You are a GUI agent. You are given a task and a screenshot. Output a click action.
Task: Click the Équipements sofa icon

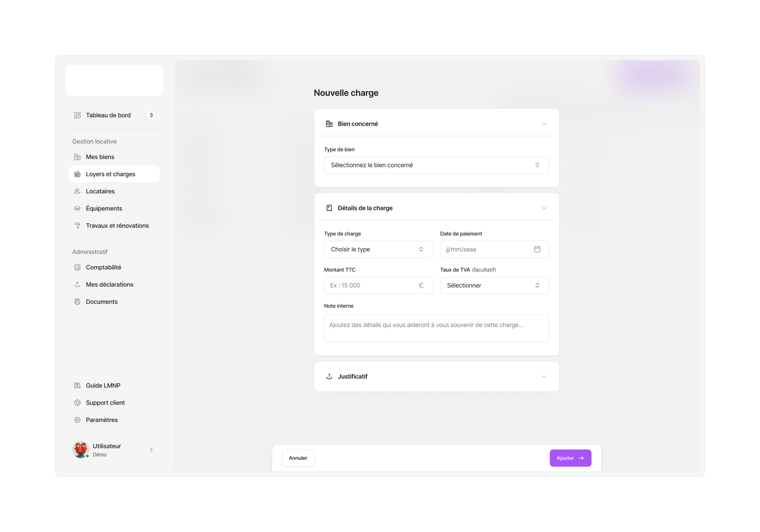point(77,208)
